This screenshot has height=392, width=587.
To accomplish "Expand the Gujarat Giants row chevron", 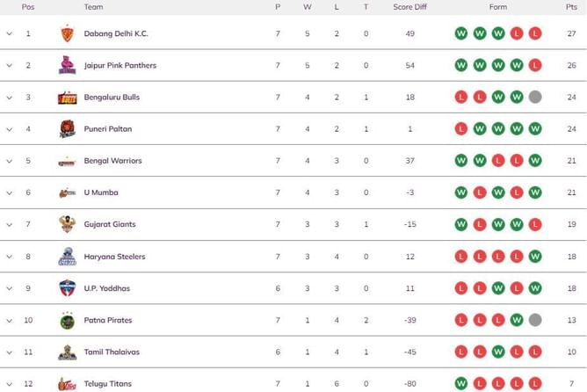I will tap(10, 224).
